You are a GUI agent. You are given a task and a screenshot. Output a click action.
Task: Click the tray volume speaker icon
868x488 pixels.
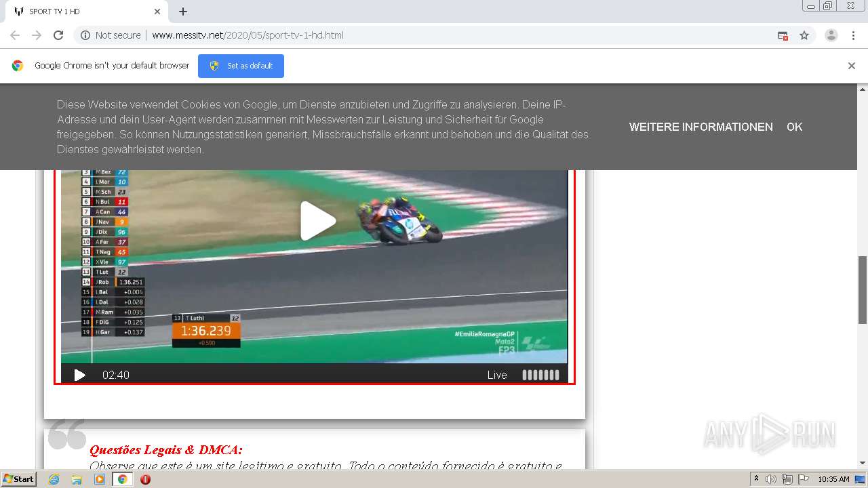(771, 479)
